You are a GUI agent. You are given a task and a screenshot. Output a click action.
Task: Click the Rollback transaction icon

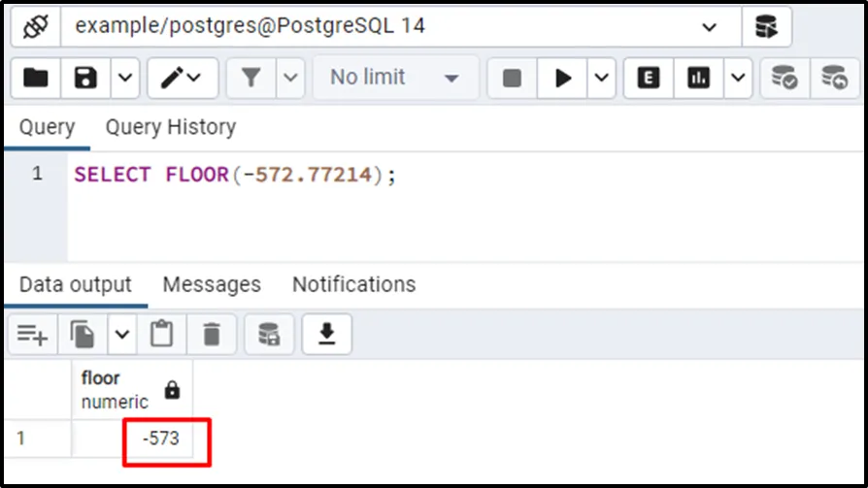(834, 78)
